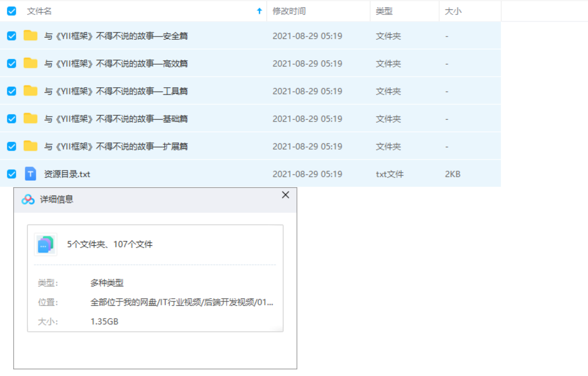Screen dimensions: 588x376
Task: Click the 位置: label in details dialog
Action: [47, 303]
